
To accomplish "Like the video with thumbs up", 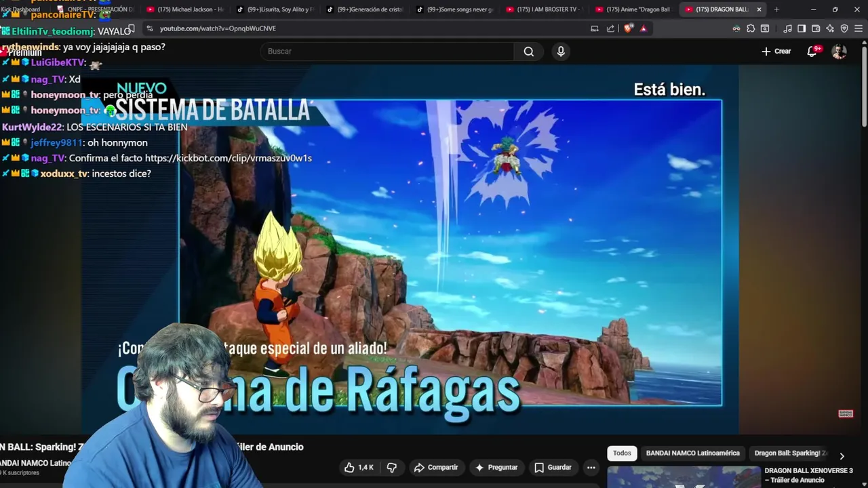I will tap(359, 468).
